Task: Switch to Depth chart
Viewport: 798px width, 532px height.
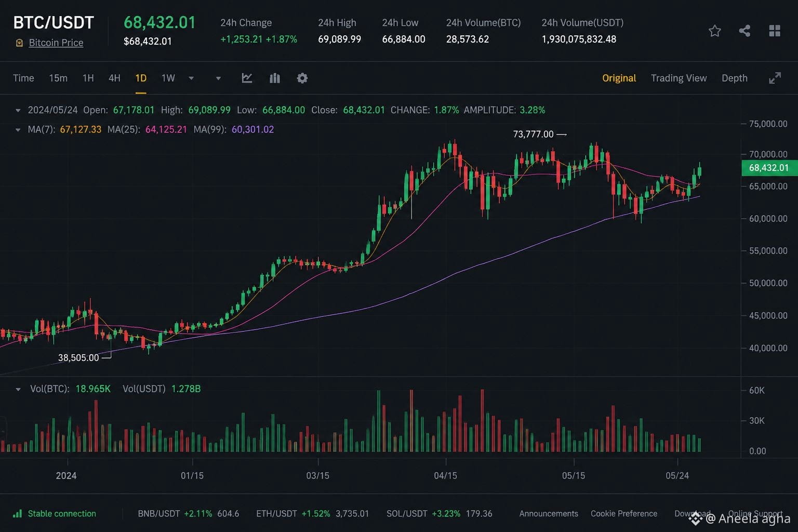Action: (x=734, y=78)
